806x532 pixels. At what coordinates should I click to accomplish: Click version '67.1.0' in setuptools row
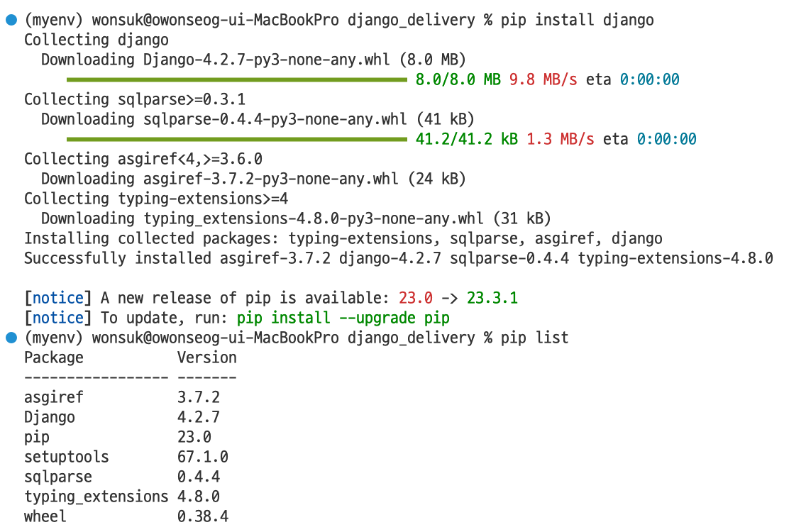pos(203,457)
